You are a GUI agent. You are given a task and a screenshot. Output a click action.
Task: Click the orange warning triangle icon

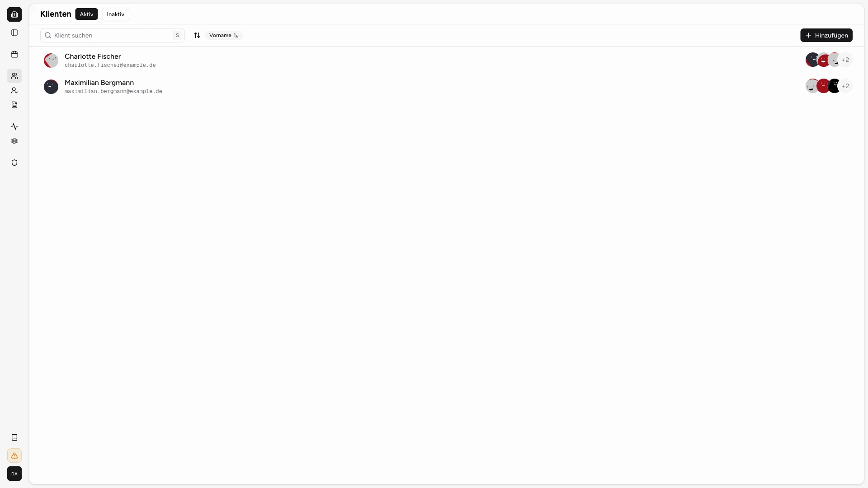tap(14, 455)
